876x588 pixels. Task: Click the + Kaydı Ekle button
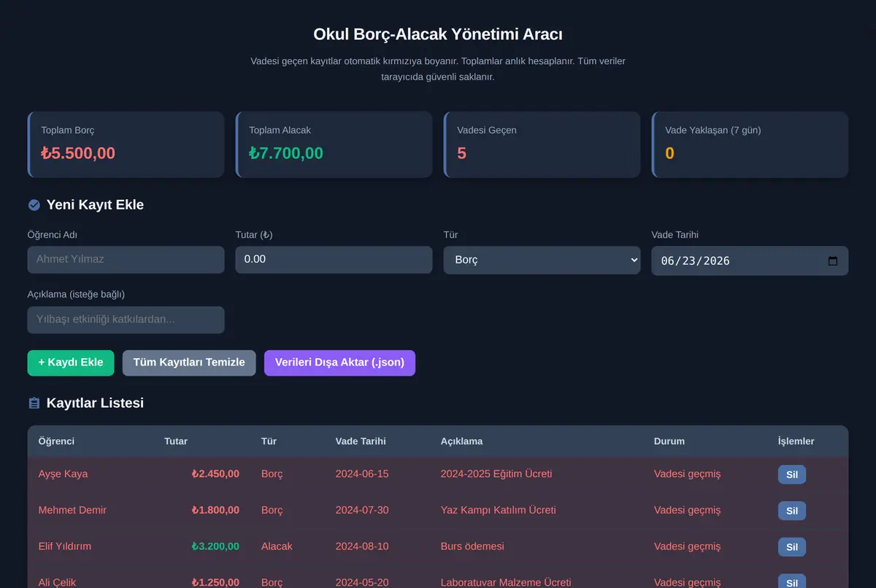coord(71,363)
